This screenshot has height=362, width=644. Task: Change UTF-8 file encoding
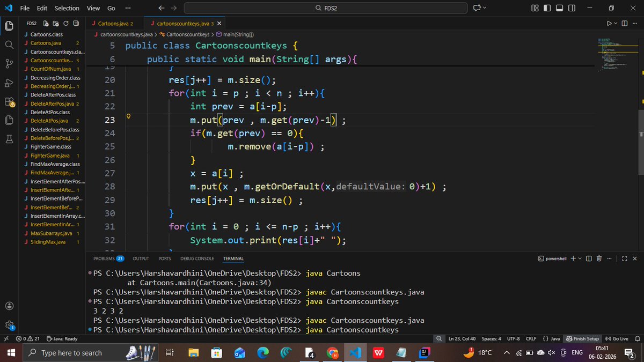point(513,339)
